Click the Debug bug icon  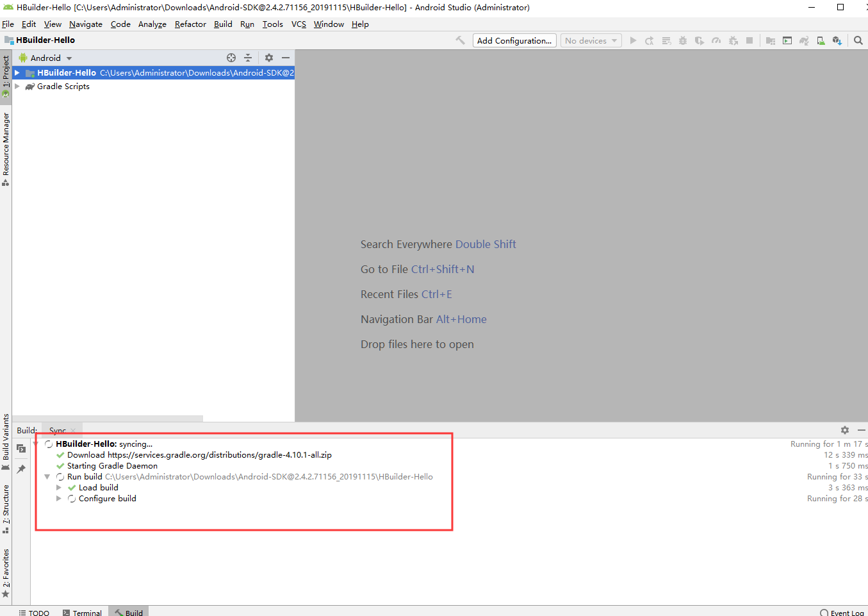(683, 40)
